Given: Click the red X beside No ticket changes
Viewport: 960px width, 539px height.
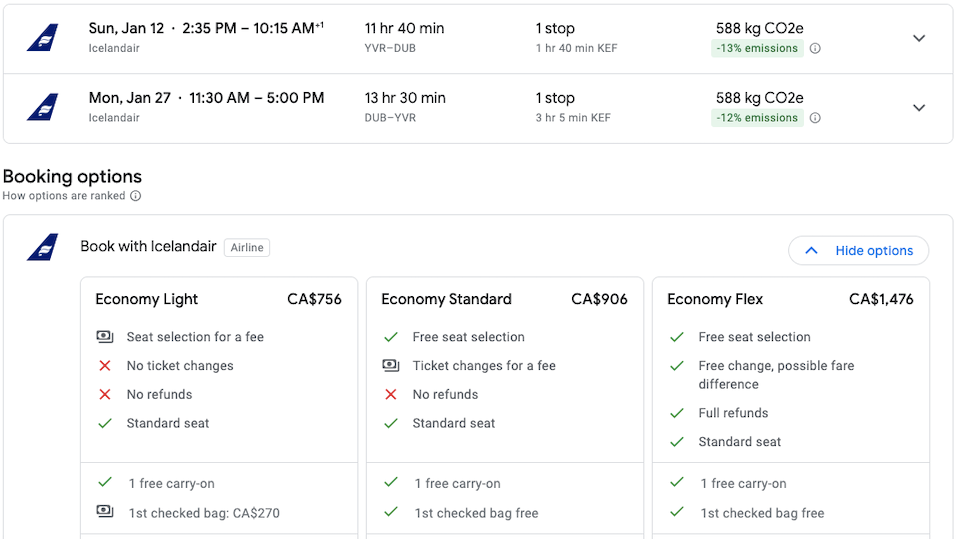Looking at the screenshot, I should [105, 366].
